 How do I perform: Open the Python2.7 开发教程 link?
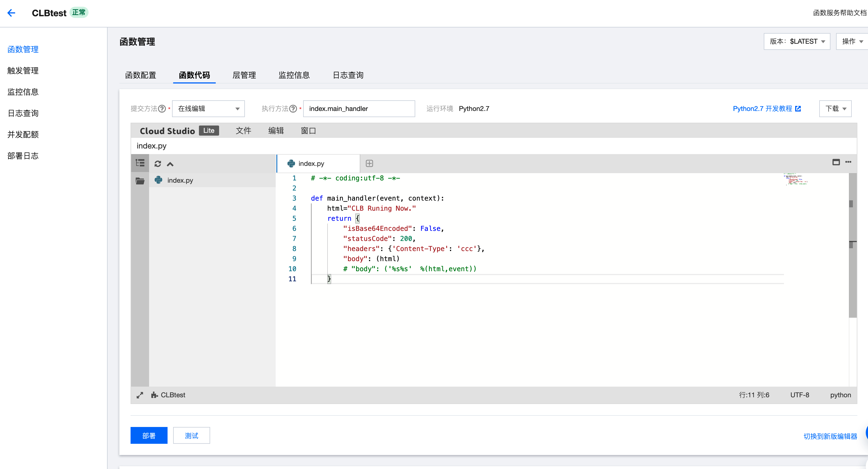(762, 108)
